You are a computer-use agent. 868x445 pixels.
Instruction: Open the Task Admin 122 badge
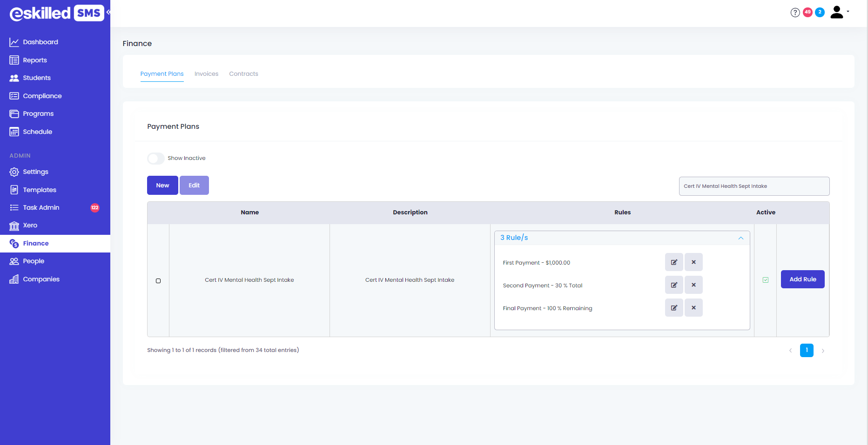pos(95,208)
